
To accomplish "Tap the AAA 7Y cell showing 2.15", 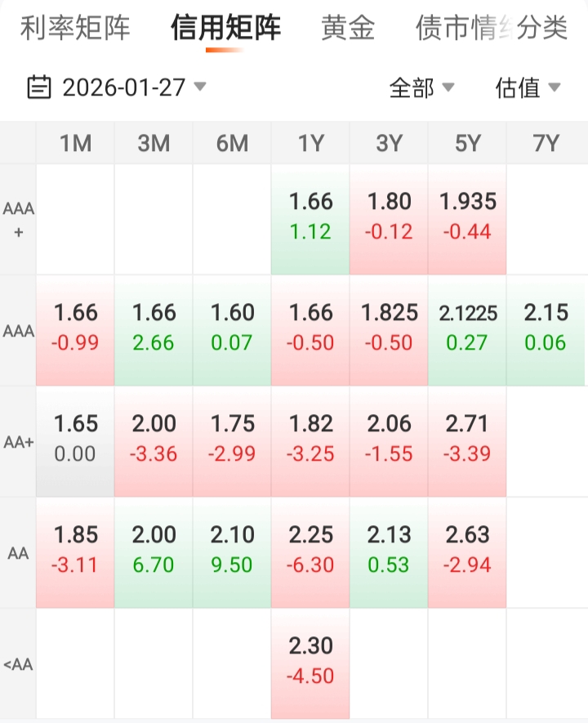I will [x=546, y=328].
